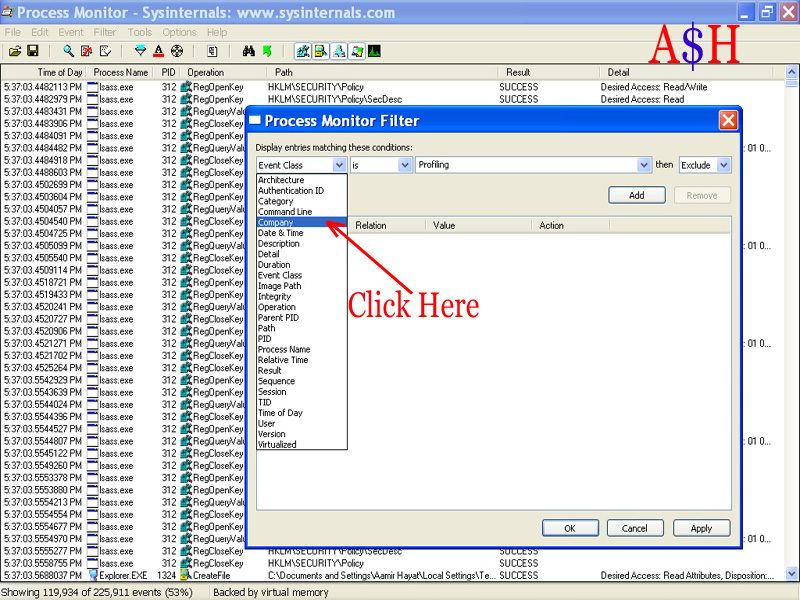Select Command Line in the list
This screenshot has width=800, height=600.
(302, 211)
